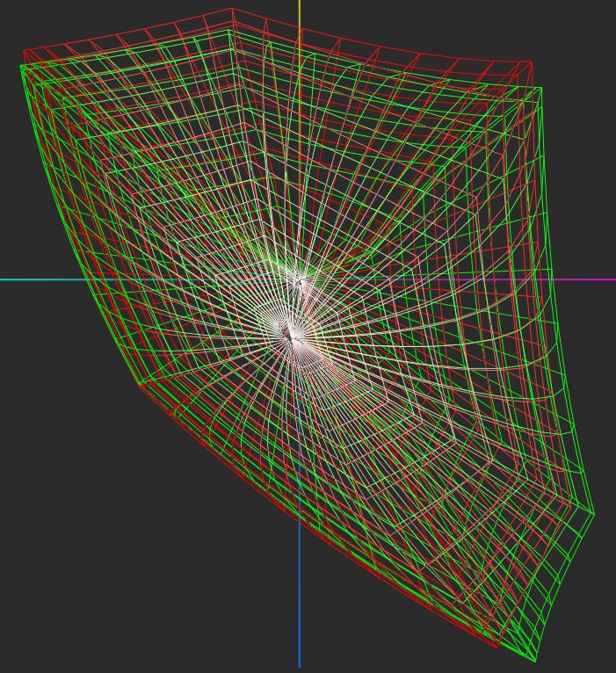Select the green wireframe's bottom-most corner vertex
The width and height of the screenshot is (616, 673).
click(535, 661)
